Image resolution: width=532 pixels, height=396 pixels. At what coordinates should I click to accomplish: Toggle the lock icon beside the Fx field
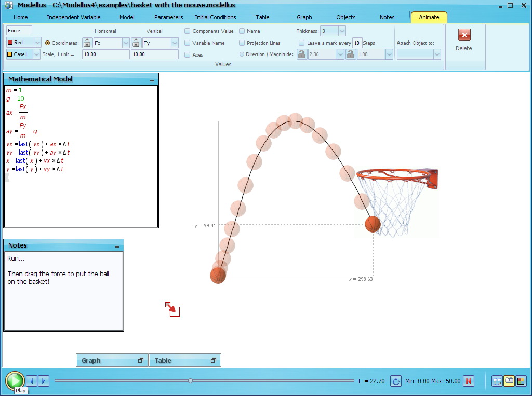87,43
